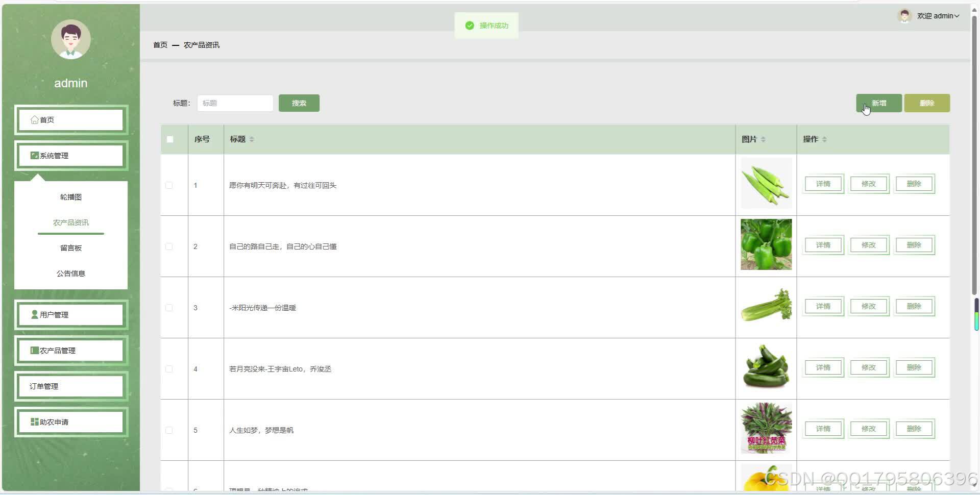Select 轮播图 submenu item
Image resolution: width=980 pixels, height=495 pixels.
point(71,197)
